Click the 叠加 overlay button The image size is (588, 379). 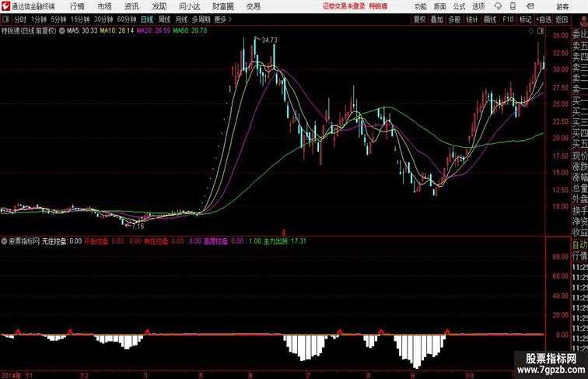pos(437,19)
